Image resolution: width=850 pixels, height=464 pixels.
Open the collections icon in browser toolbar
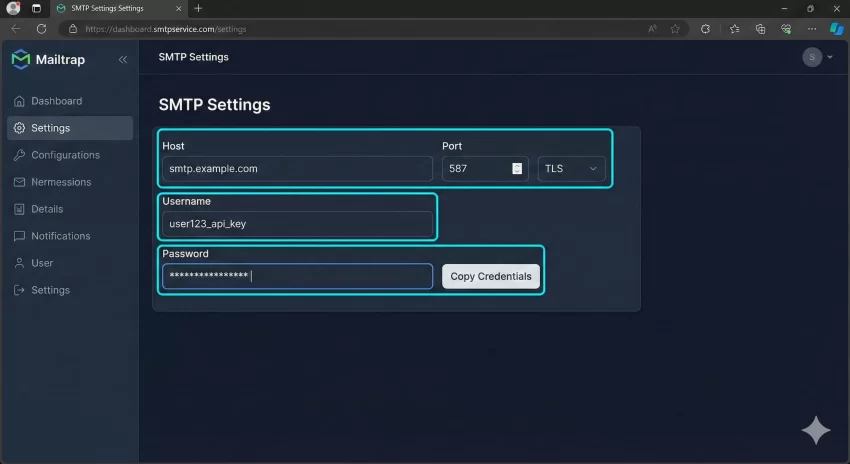coord(761,29)
